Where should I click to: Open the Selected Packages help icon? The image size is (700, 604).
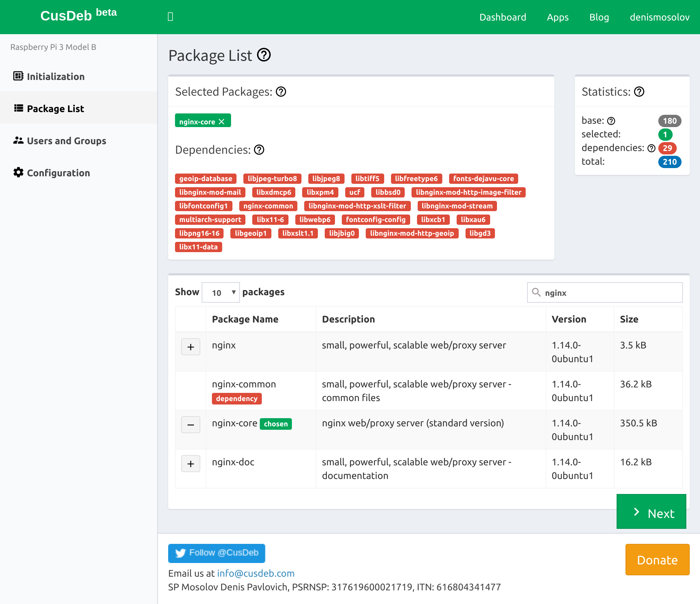click(281, 92)
